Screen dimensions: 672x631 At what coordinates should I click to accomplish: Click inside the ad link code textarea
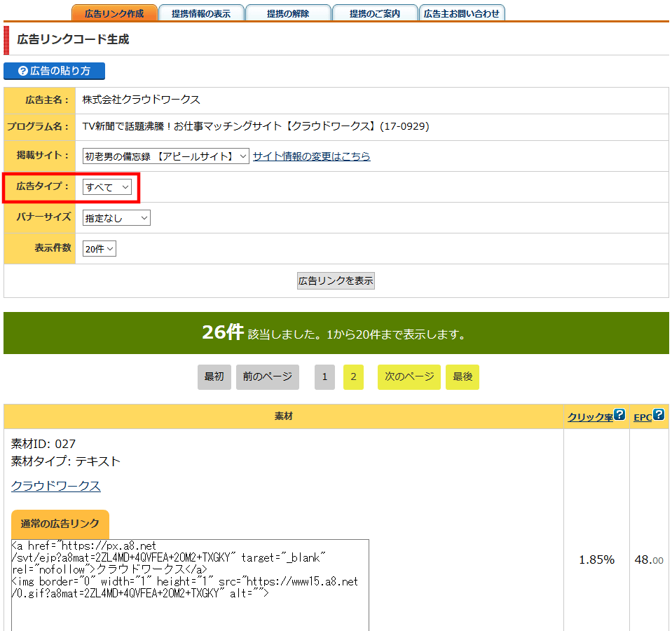point(191,585)
